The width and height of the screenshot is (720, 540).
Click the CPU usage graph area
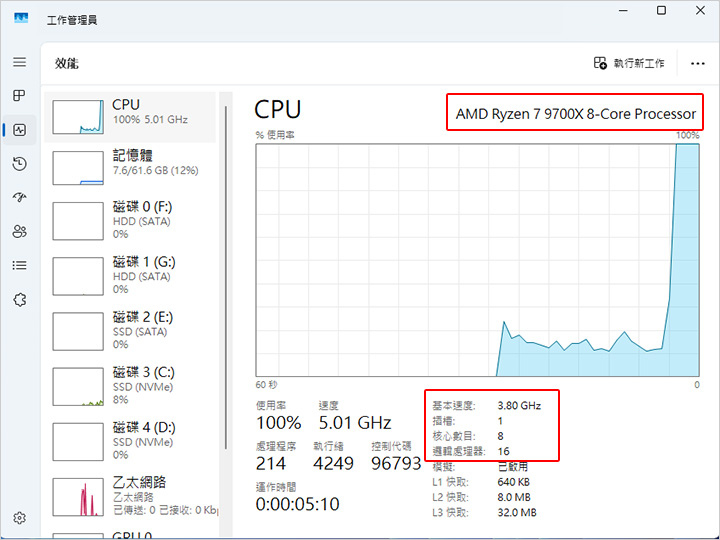(478, 260)
